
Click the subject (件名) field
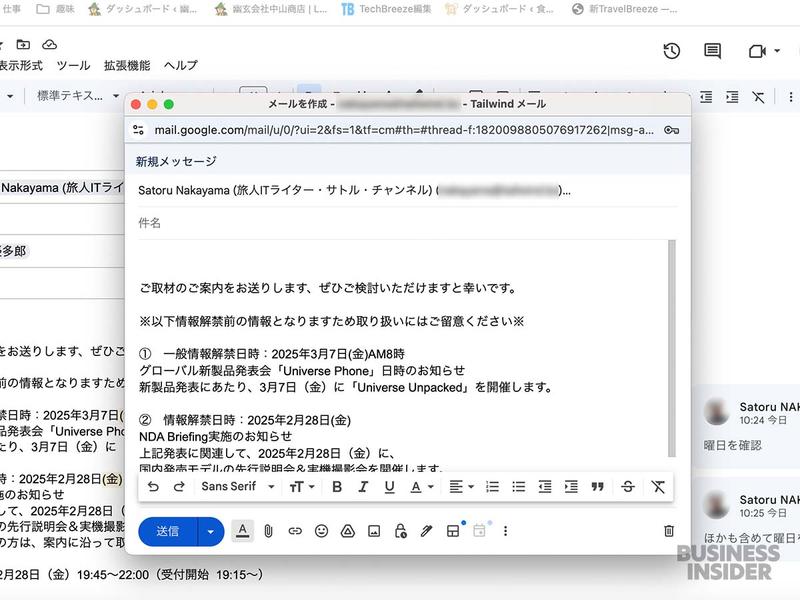[x=407, y=223]
